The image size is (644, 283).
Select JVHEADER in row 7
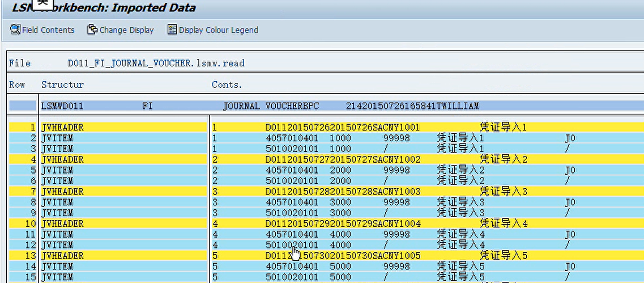click(62, 192)
